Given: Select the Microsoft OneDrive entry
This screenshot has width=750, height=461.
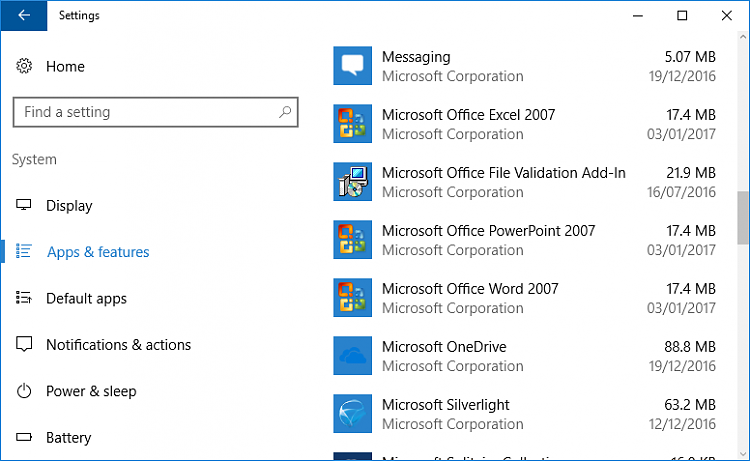Looking at the screenshot, I should [525, 355].
